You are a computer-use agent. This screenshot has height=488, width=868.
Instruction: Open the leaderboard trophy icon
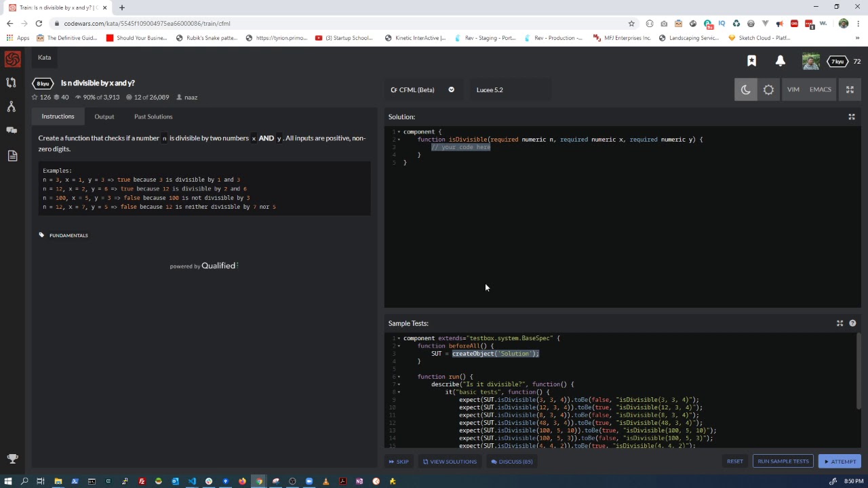[12, 459]
